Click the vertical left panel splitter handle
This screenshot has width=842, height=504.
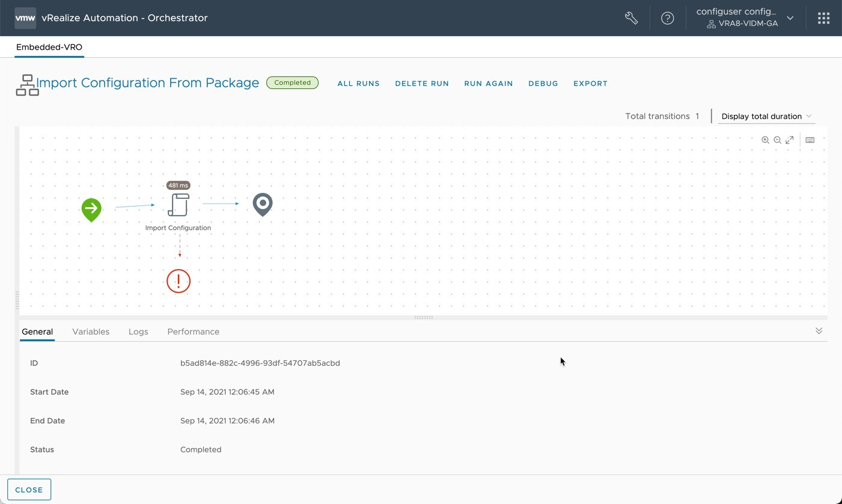coord(17,300)
